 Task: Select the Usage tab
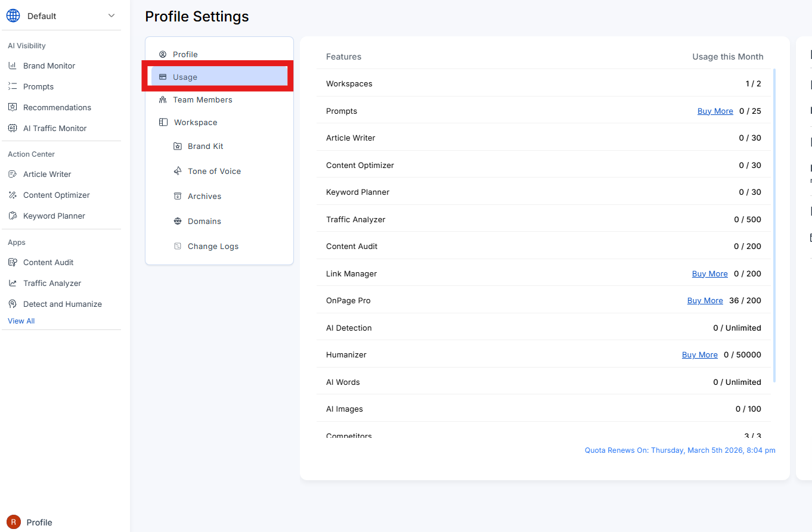click(185, 77)
